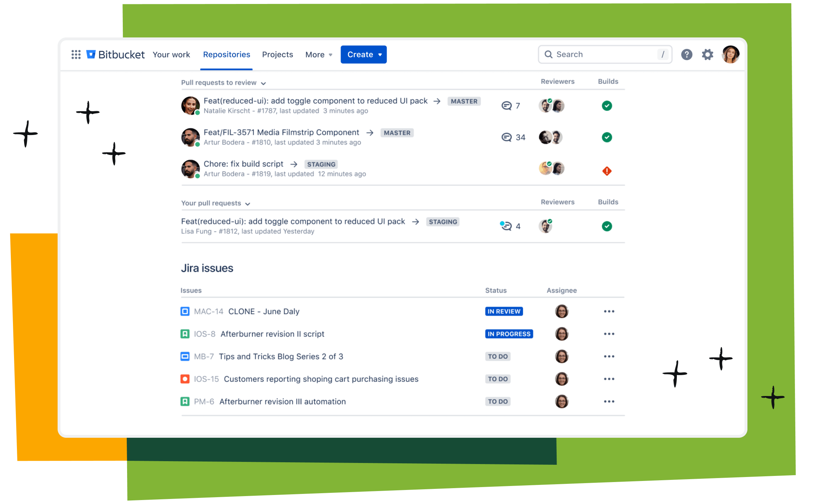Select the Projects tab in the navigation

click(277, 54)
